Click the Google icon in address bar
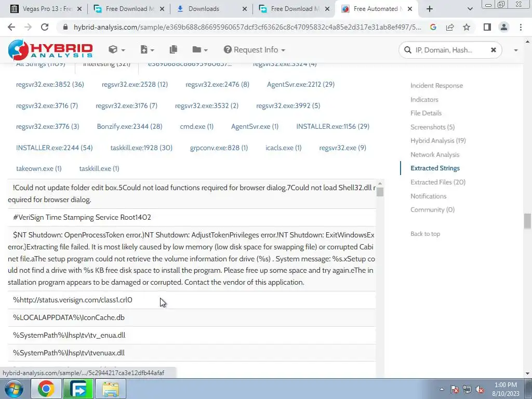532x399 pixels. click(433, 27)
